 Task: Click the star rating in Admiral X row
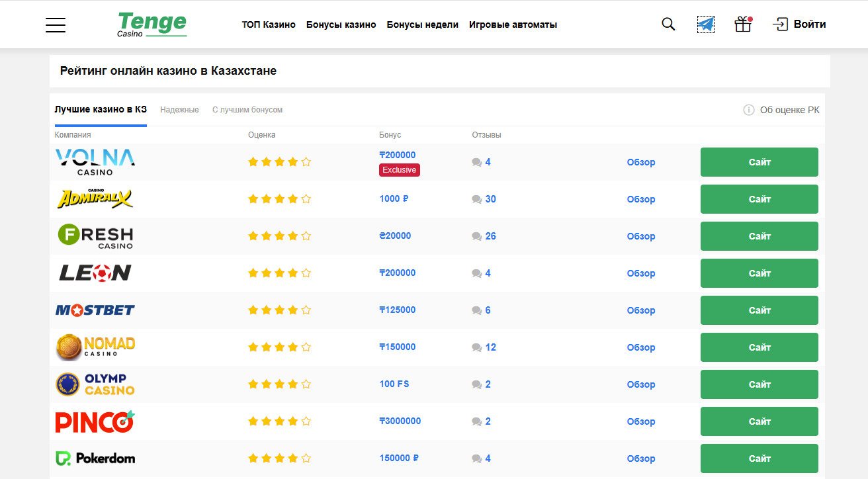279,198
